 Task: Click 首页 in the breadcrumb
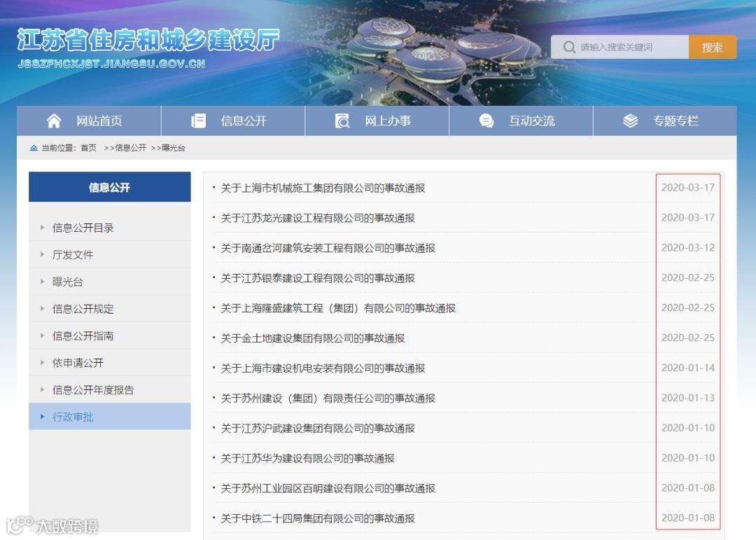coord(88,148)
